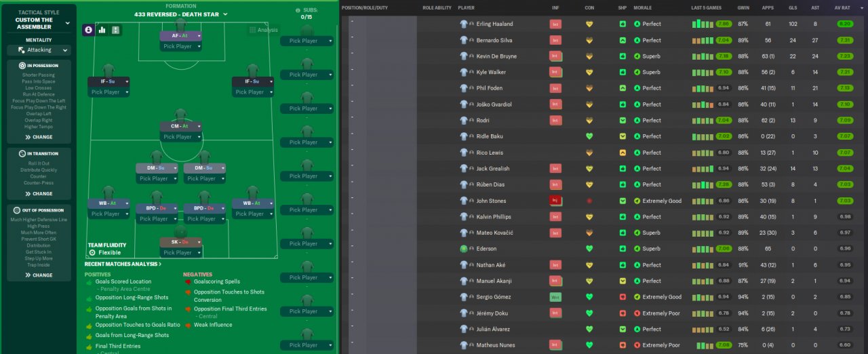Click Bernardo Silva's last 5 games bars
This screenshot has height=354, width=868.
click(703, 41)
